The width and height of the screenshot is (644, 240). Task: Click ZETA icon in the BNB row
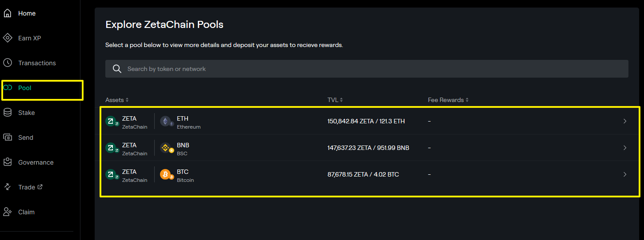pyautogui.click(x=112, y=148)
